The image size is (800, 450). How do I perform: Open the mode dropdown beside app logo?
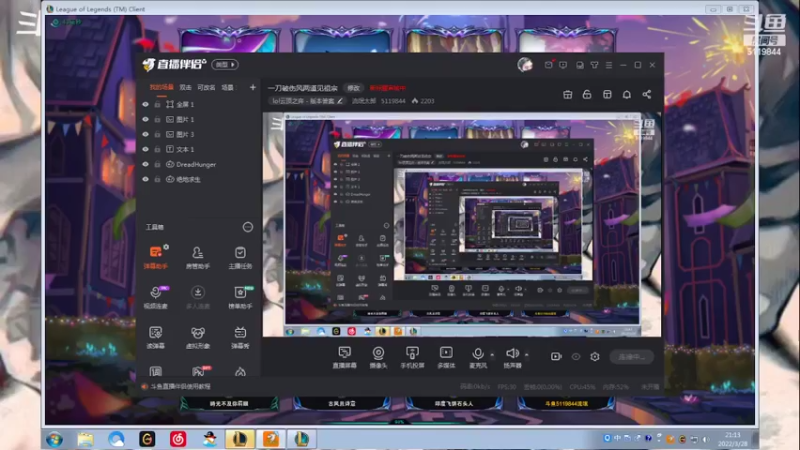(225, 65)
